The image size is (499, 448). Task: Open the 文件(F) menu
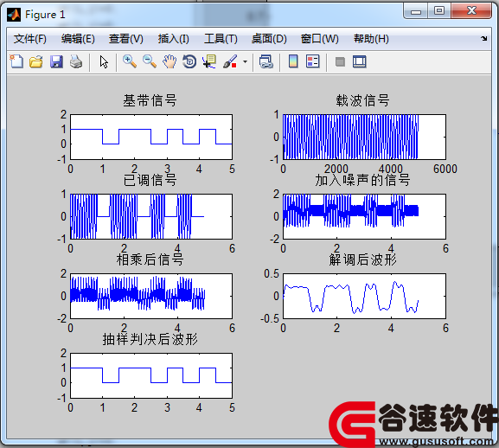click(30, 39)
